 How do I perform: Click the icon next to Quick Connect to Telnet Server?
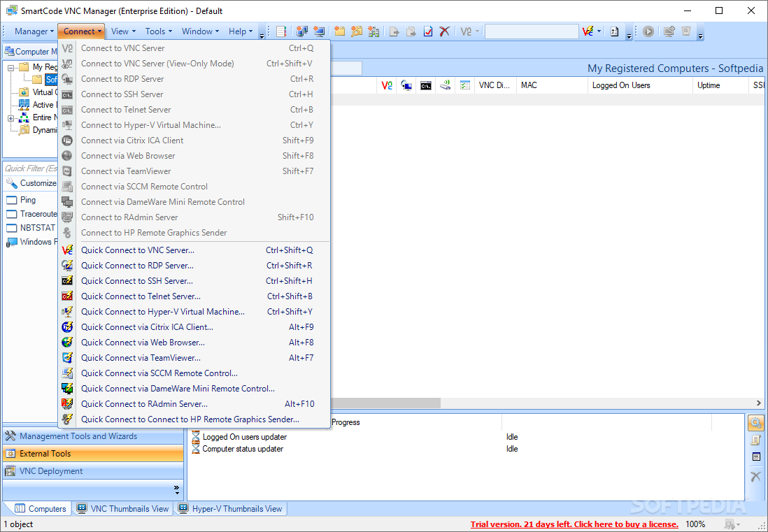pos(68,296)
